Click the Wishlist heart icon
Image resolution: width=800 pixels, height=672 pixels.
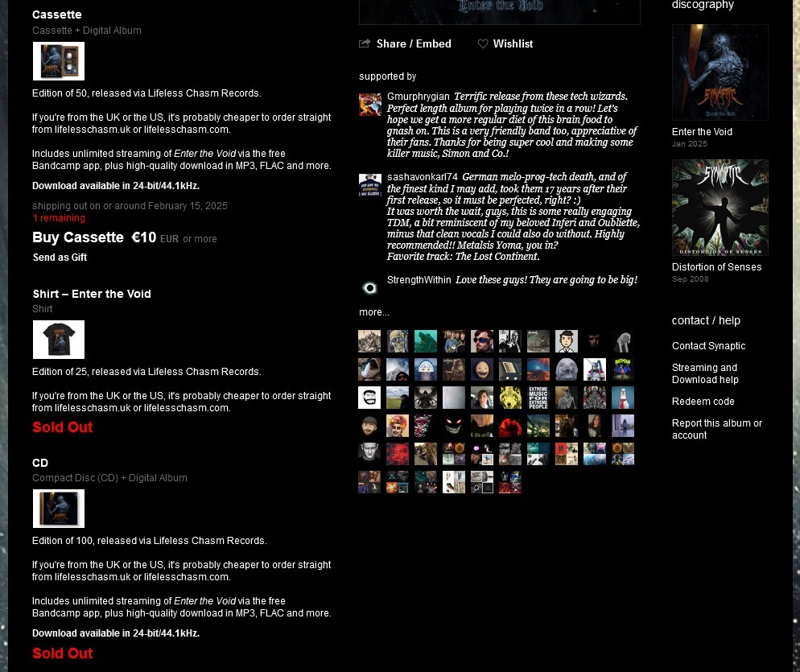tap(483, 44)
